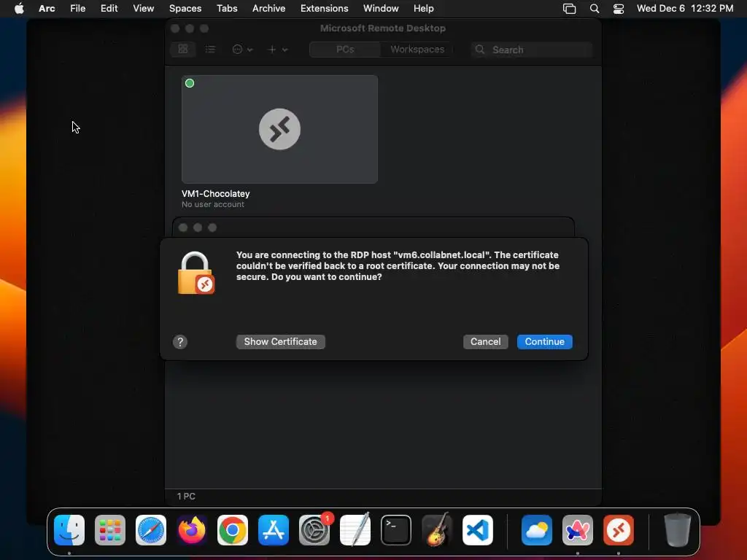The height and width of the screenshot is (560, 747).
Task: Open Finder from the Dock
Action: 69,530
